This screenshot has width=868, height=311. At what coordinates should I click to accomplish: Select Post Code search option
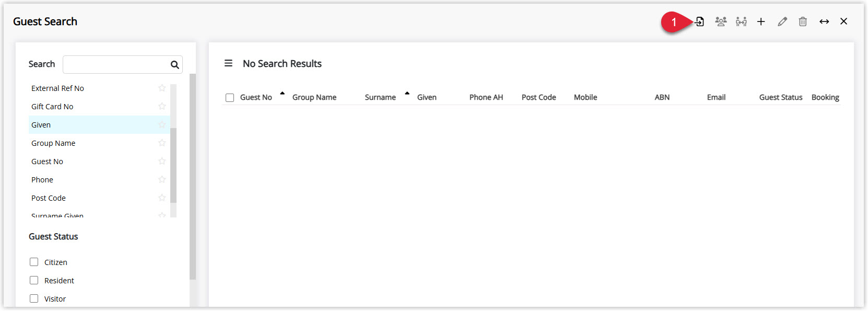coord(99,198)
